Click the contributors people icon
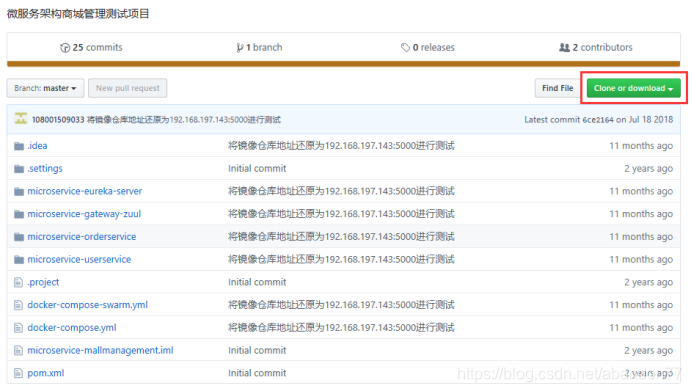 pos(564,47)
